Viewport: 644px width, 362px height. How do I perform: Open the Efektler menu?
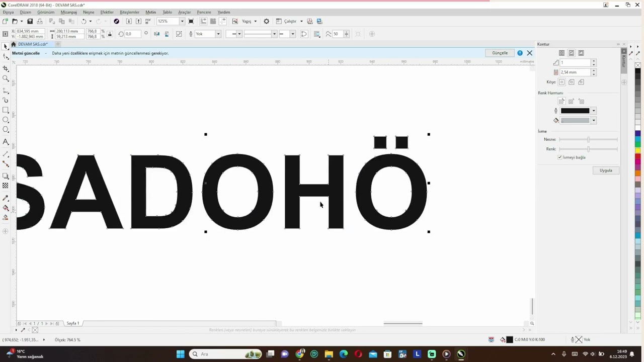(x=107, y=12)
